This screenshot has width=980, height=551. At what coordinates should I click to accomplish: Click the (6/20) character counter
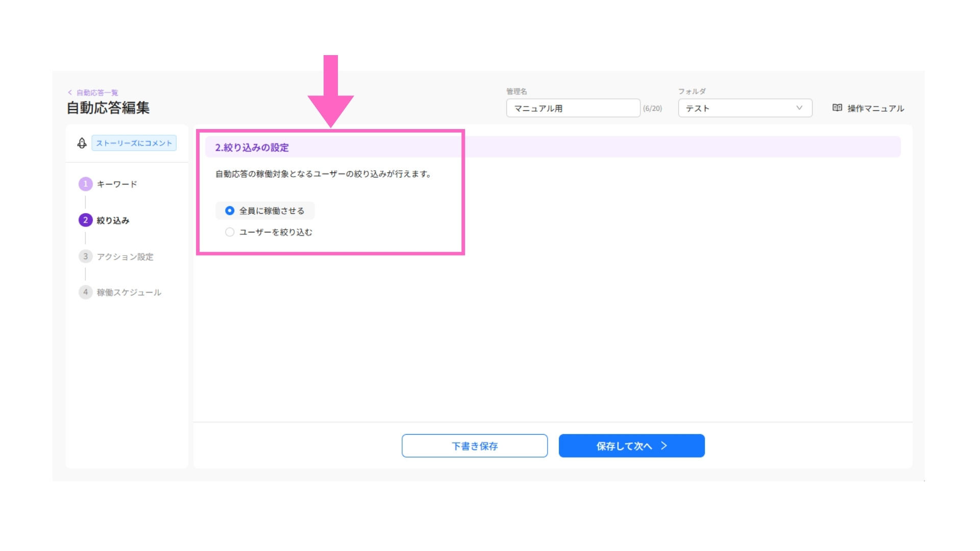pos(652,109)
